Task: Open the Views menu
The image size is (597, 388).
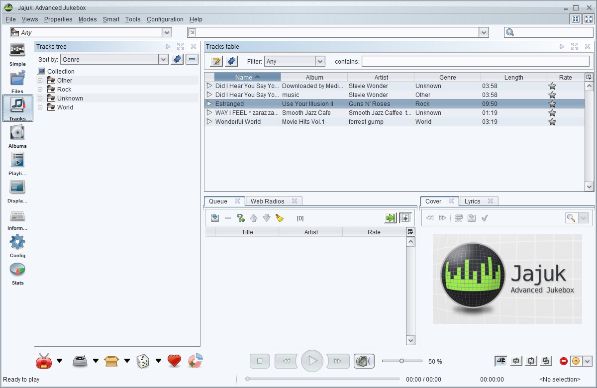Action: (30, 19)
